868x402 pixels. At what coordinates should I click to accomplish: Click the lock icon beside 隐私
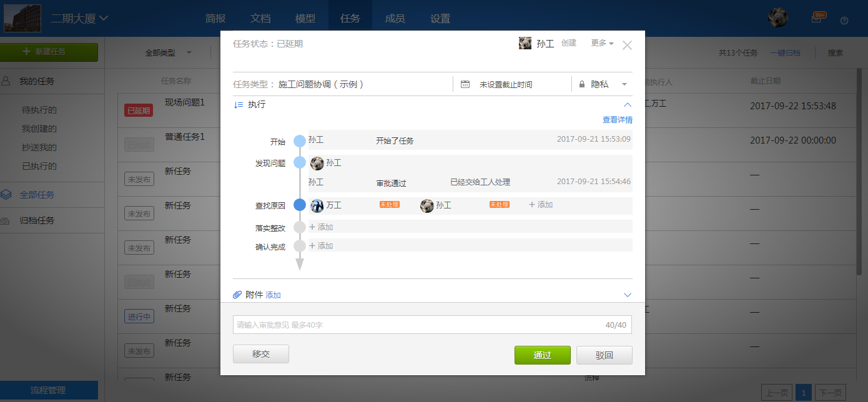coord(582,84)
